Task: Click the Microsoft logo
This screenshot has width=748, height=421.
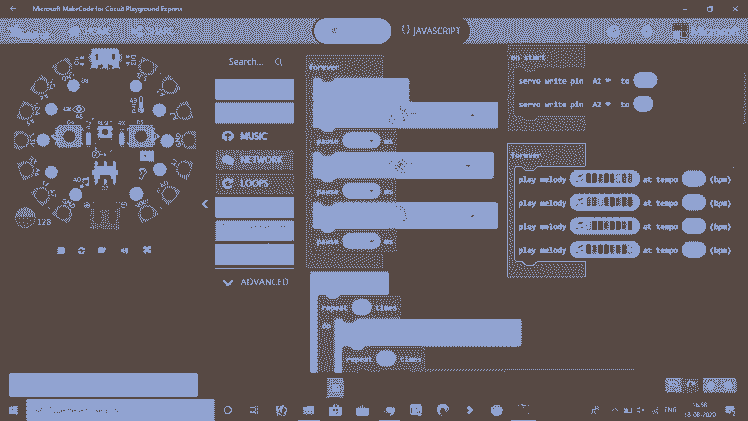Action: (x=706, y=31)
